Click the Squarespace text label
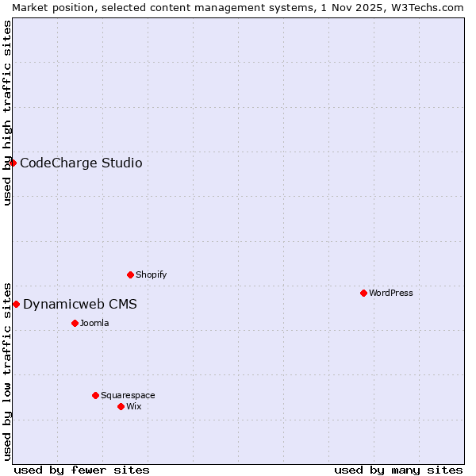476x476 pixels. (x=128, y=396)
